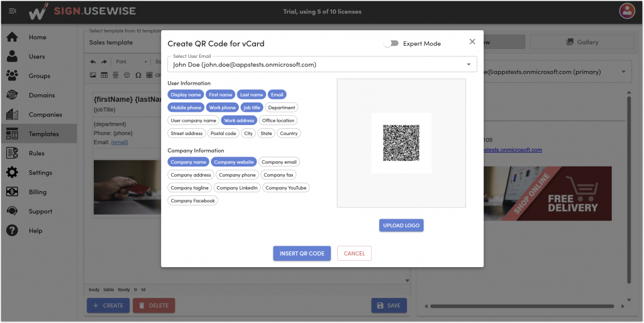This screenshot has height=323, width=644.
Task: Click the Upload Logo button
Action: [x=401, y=226]
